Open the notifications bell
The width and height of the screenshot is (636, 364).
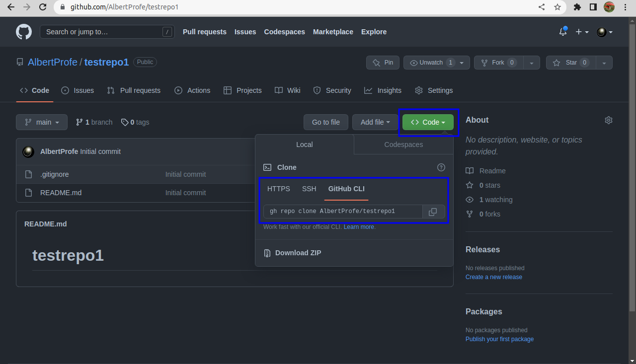(563, 32)
